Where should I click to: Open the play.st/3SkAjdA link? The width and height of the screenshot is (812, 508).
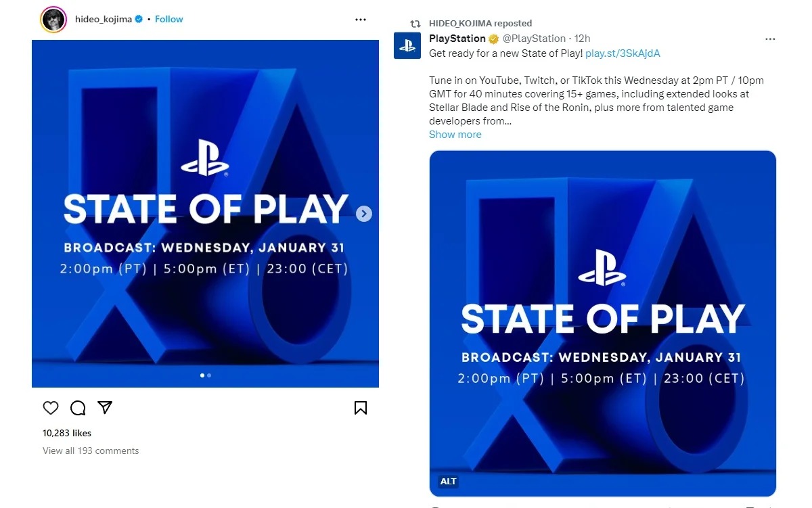[623, 53]
